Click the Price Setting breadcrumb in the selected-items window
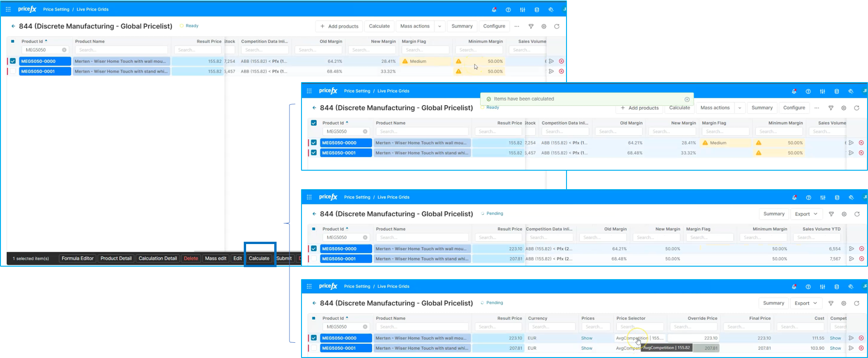 point(56,9)
